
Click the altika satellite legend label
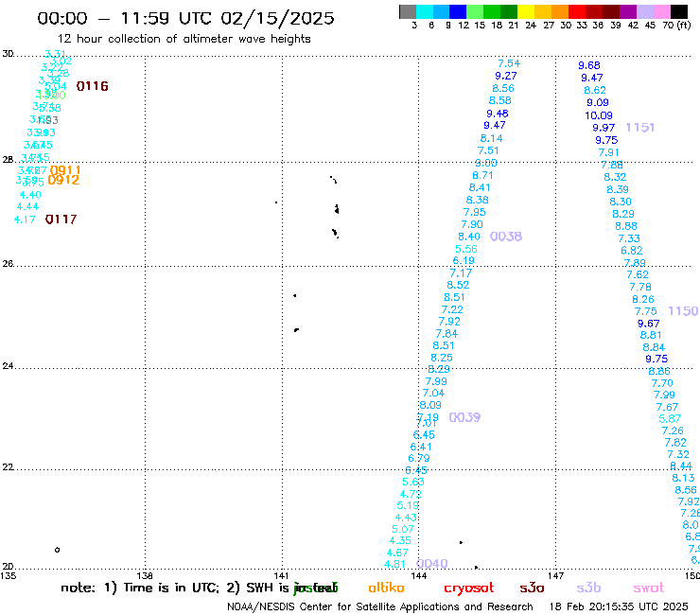click(386, 588)
